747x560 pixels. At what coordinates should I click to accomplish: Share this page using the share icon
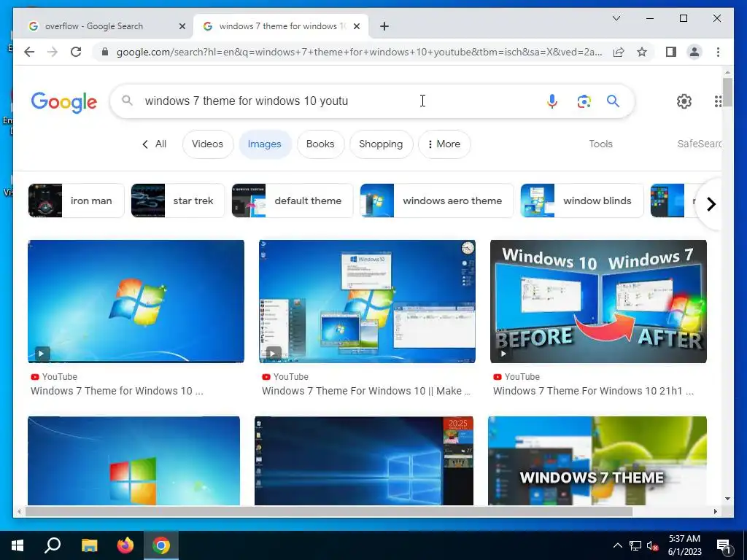(x=619, y=52)
